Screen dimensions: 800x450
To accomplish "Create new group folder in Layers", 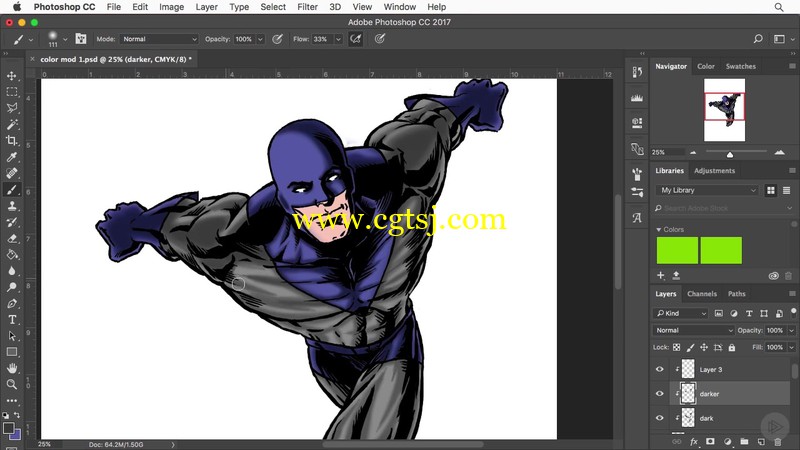I will click(744, 442).
